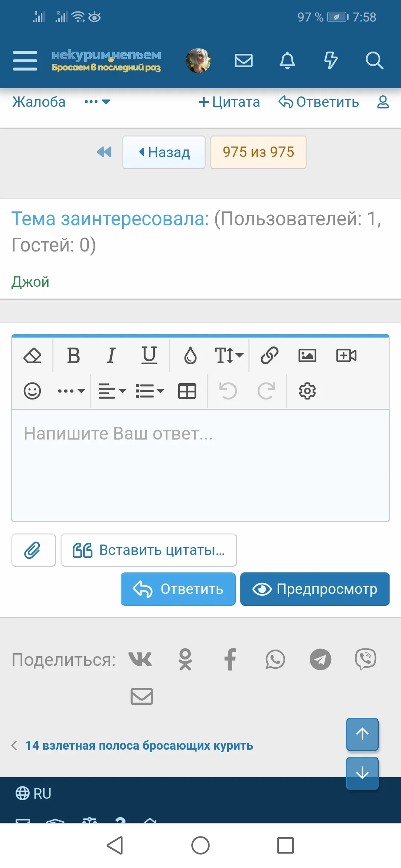401x868 pixels.
Task: Toggle underline formatting
Action: [149, 355]
